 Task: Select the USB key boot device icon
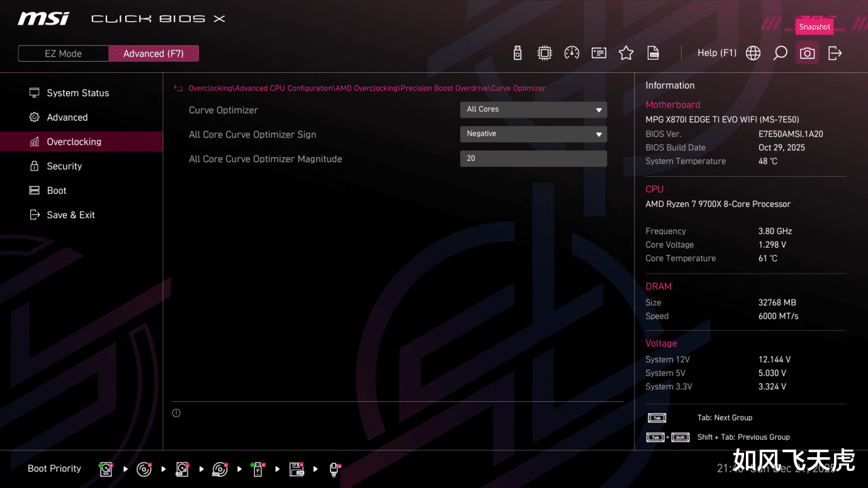257,469
